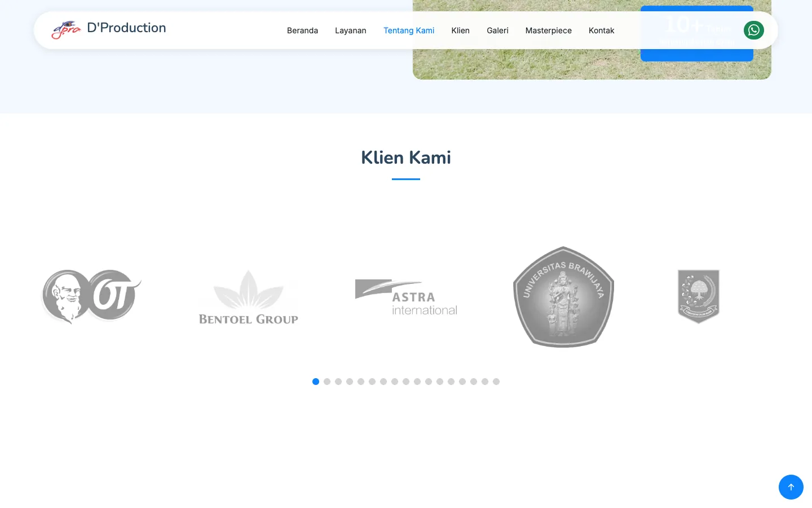
Task: Click the D'Production brand name
Action: click(x=126, y=28)
